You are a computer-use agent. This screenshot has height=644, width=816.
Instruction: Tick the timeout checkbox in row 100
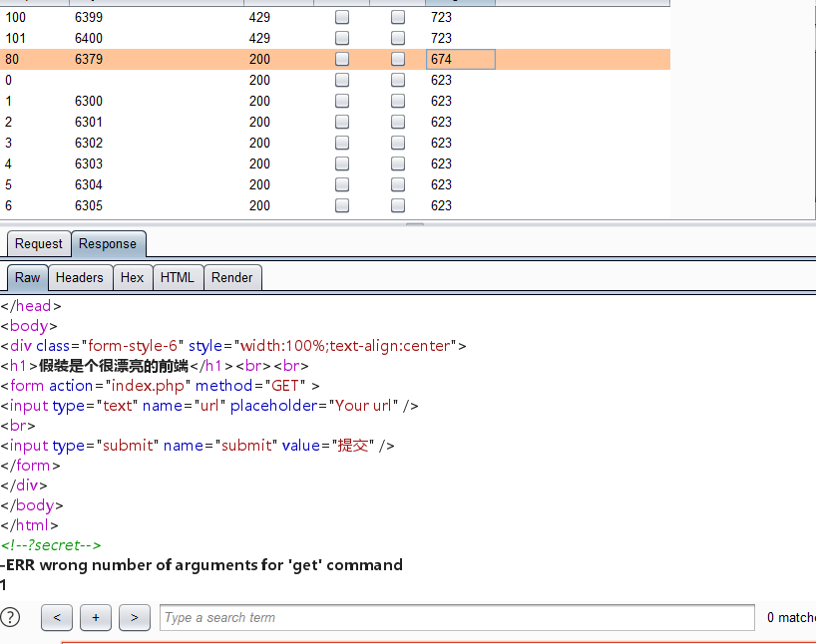398,17
